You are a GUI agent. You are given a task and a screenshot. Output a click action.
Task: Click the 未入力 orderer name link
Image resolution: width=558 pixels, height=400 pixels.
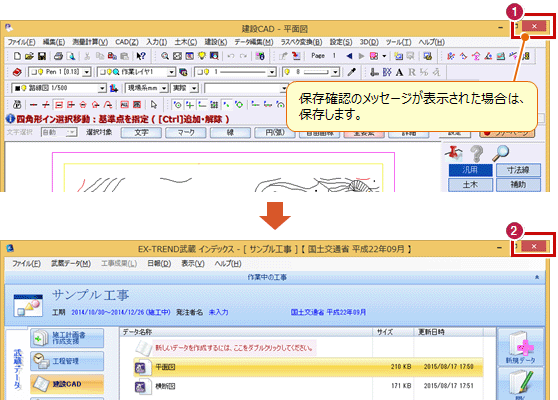(x=218, y=312)
